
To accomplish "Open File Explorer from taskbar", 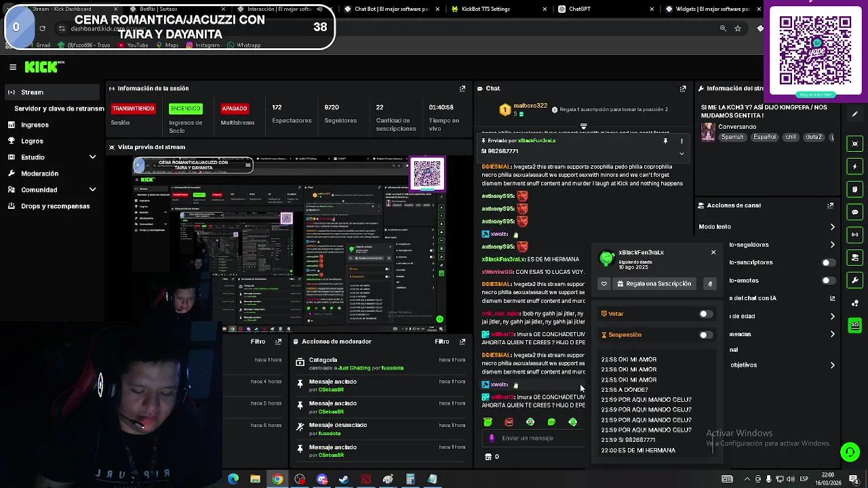I will (x=255, y=479).
